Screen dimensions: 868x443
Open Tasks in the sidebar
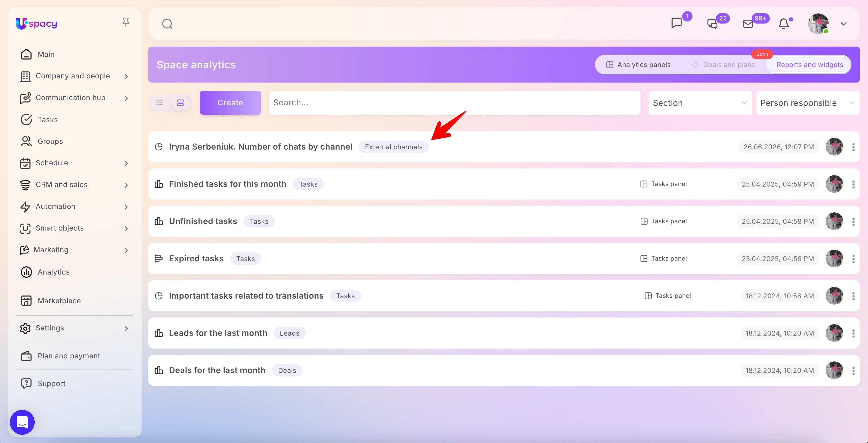click(x=48, y=120)
